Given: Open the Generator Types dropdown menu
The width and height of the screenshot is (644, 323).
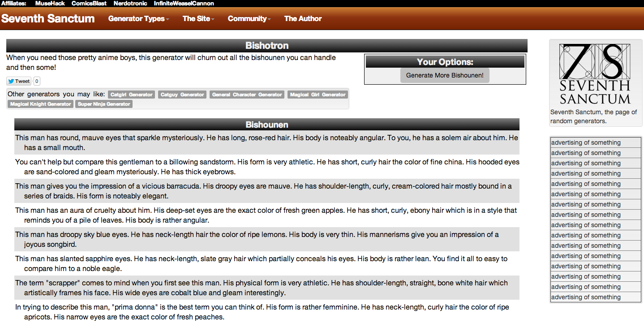Looking at the screenshot, I should [139, 19].
